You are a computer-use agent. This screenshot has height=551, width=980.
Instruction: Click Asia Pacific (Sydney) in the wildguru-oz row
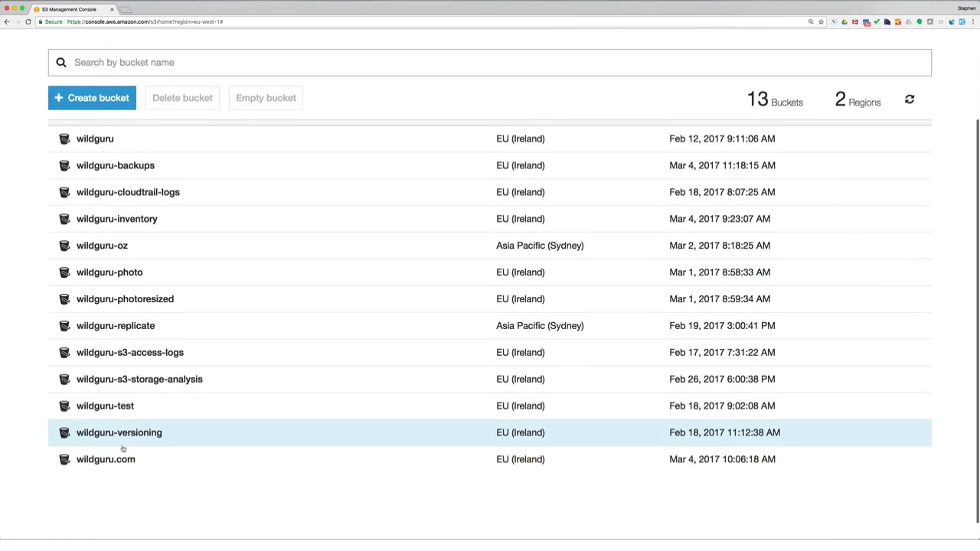(x=540, y=246)
